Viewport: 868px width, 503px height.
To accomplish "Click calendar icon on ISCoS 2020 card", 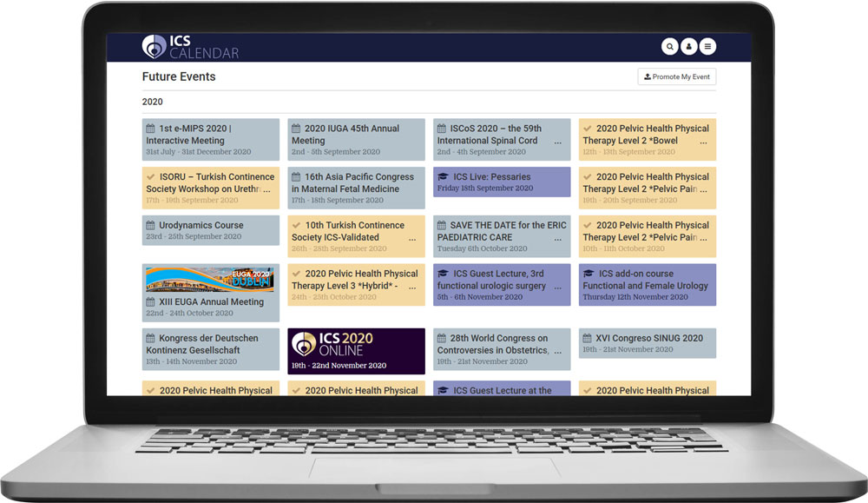I will 442,129.
